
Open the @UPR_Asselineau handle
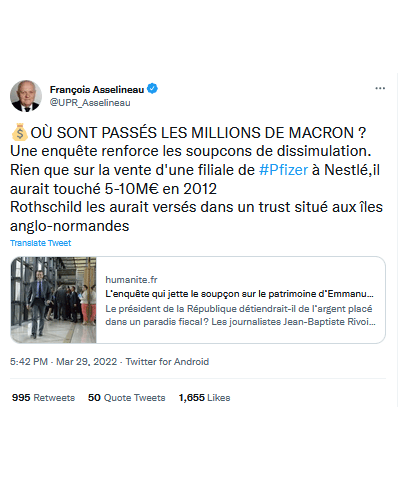90,103
